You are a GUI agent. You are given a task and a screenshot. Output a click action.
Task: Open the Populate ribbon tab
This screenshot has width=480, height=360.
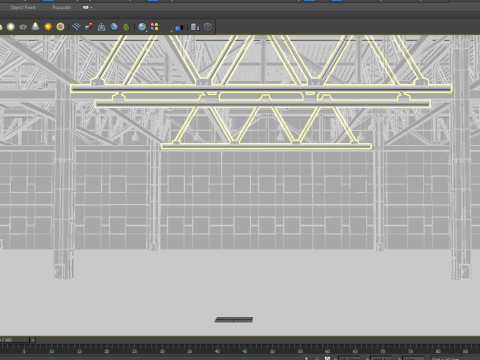[x=61, y=7]
